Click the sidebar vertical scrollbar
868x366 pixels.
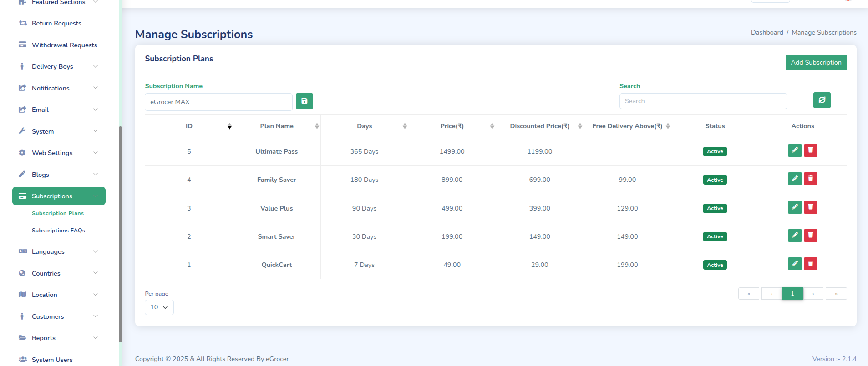tap(120, 234)
